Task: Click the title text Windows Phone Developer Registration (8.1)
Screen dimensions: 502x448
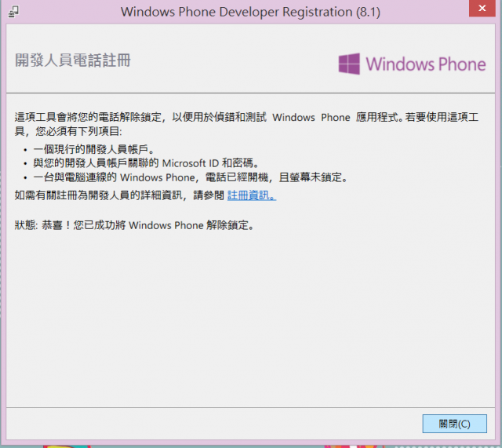Action: point(250,12)
